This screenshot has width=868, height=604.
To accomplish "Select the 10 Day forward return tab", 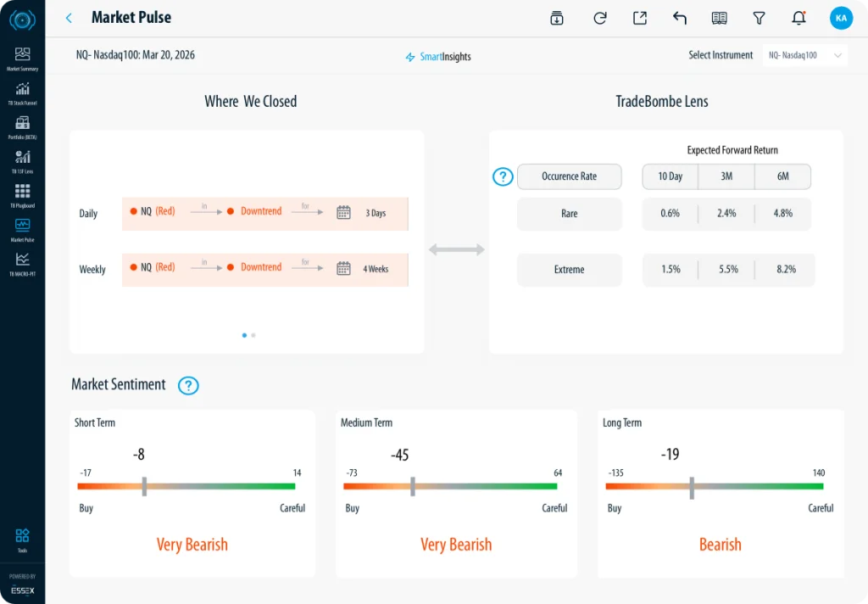I will tap(670, 176).
